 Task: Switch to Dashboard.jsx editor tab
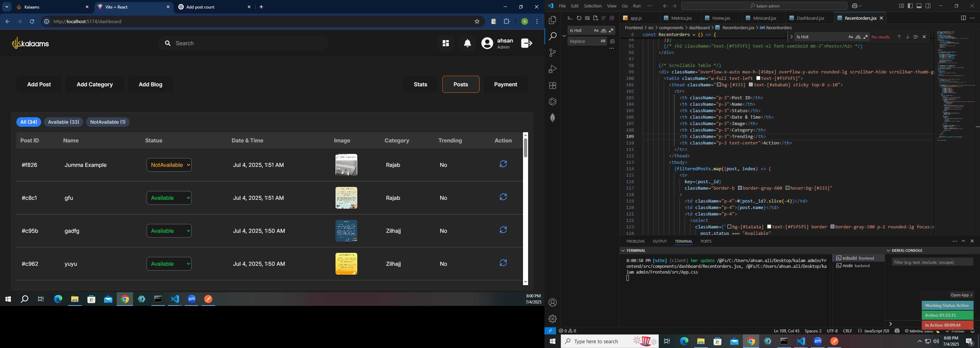[x=810, y=18]
